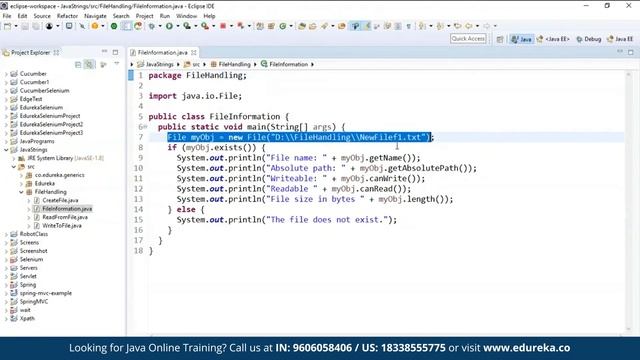The height and width of the screenshot is (360, 640).
Task: Click the New Java Class green icon
Action: pyautogui.click(x=283, y=26)
